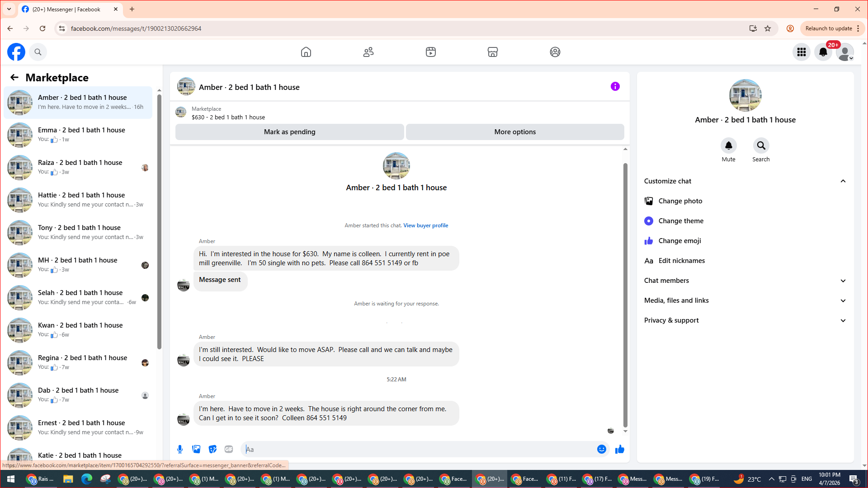
Task: Open conversation information purple icon
Action: 615,86
